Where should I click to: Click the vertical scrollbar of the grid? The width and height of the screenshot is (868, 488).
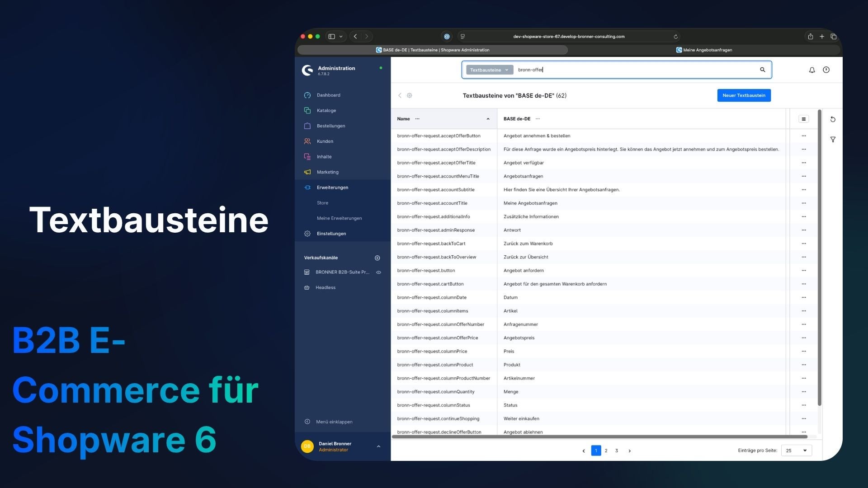point(819,258)
